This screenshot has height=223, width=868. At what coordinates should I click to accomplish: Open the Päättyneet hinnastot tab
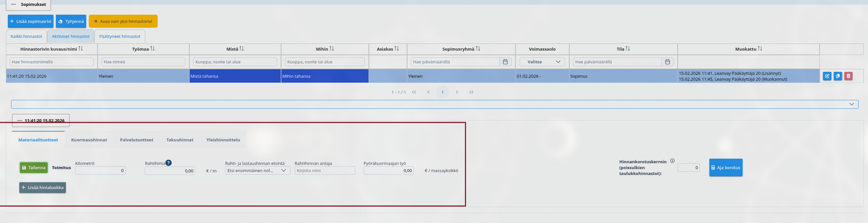[119, 36]
